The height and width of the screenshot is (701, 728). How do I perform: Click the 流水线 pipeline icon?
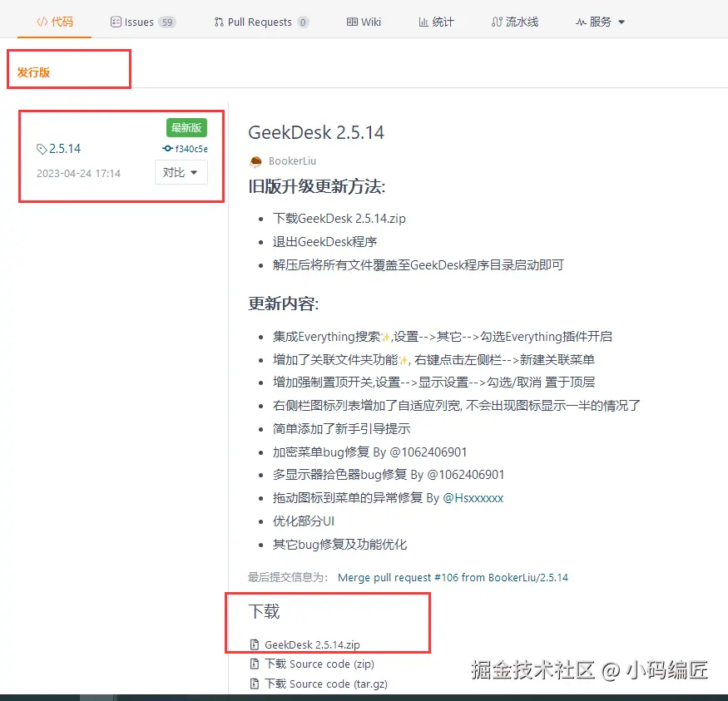pos(497,22)
